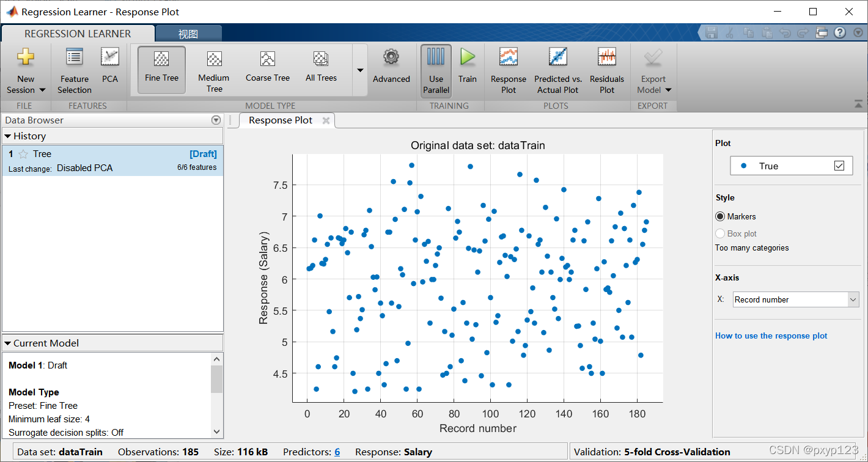This screenshot has width=868, height=462.
Task: Open the How to use the response plot link
Action: 771,335
